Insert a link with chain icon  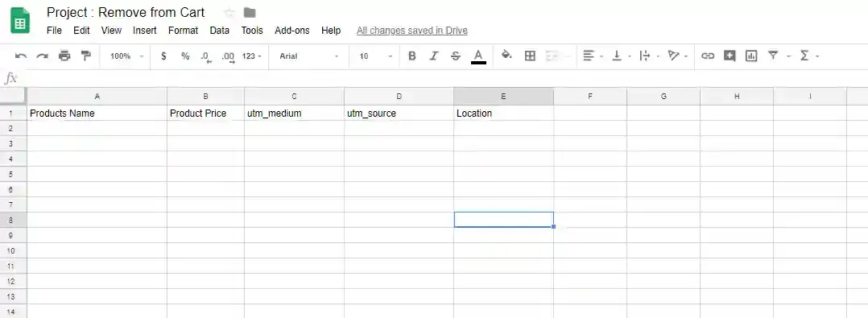[x=708, y=56]
